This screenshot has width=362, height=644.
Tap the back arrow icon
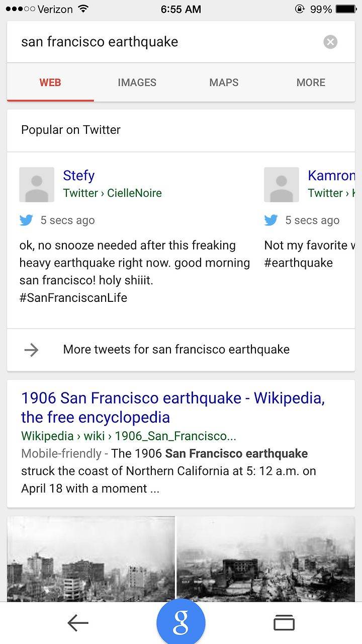(x=78, y=623)
